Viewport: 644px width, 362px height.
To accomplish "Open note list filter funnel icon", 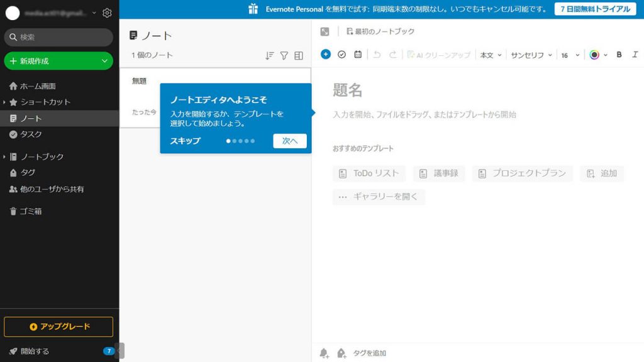I will point(284,55).
